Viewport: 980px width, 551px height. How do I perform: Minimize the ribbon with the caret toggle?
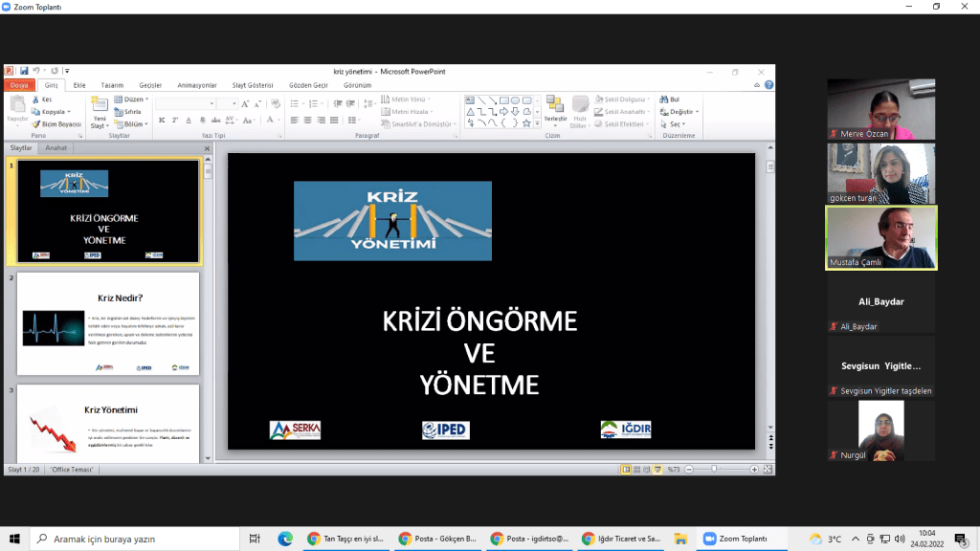coord(757,85)
